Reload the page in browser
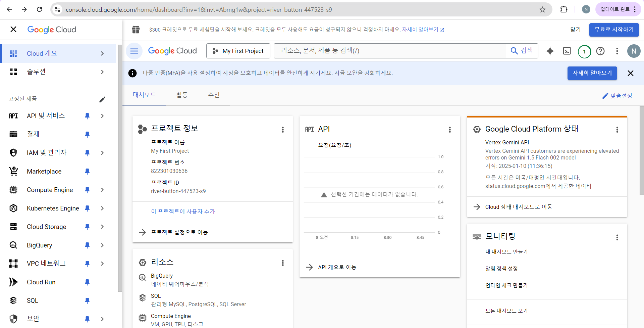Image resolution: width=644 pixels, height=328 pixels. tap(39, 9)
